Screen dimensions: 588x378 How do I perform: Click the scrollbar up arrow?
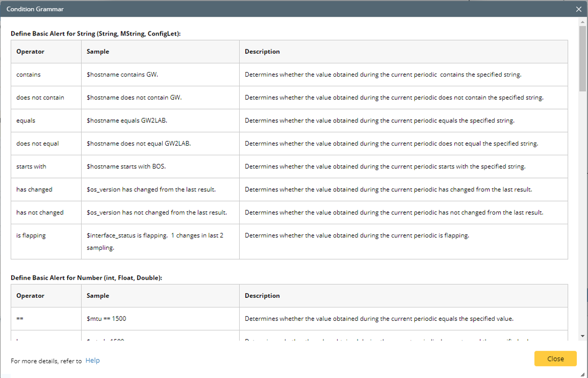pyautogui.click(x=581, y=21)
